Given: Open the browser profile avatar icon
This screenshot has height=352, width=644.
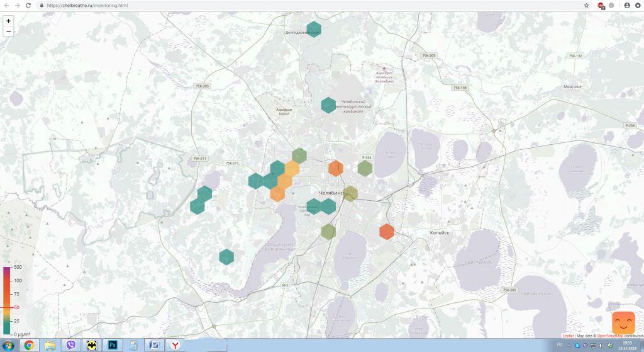Looking at the screenshot, I should coord(627,5).
